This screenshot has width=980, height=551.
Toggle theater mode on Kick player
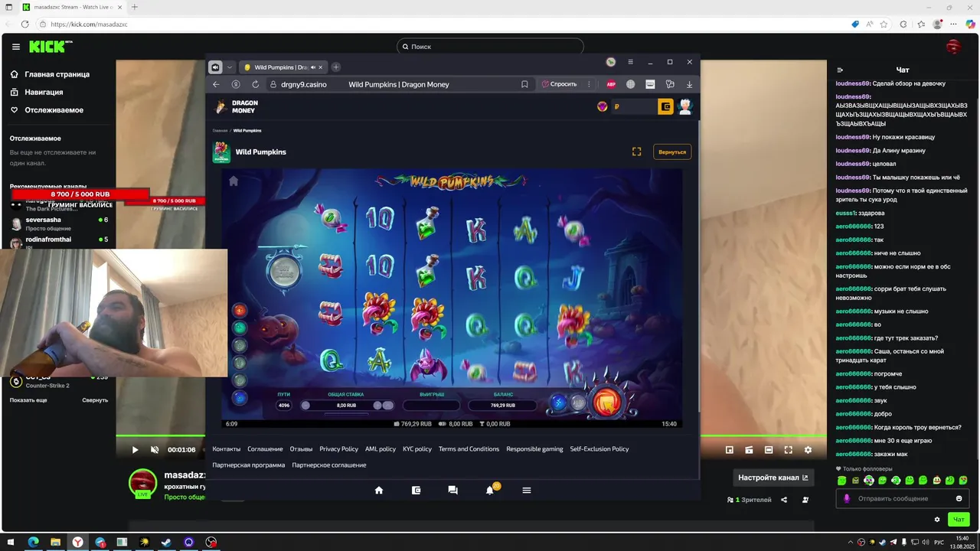coord(769,450)
